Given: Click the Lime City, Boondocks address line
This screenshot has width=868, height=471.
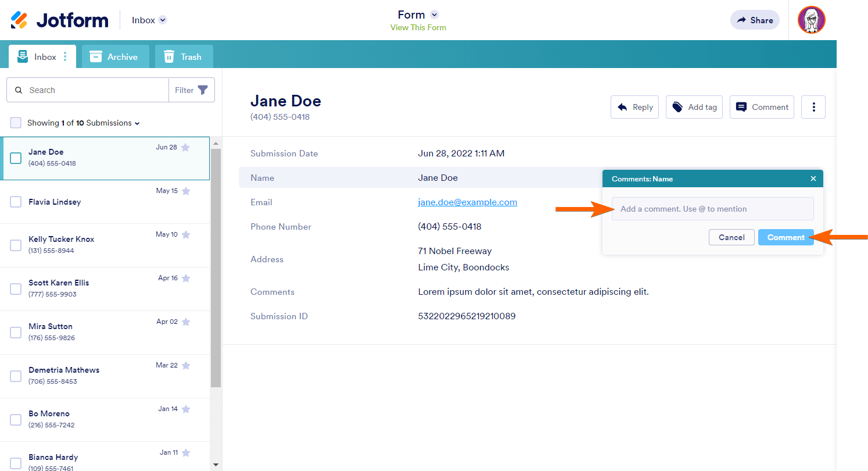Looking at the screenshot, I should [x=464, y=267].
